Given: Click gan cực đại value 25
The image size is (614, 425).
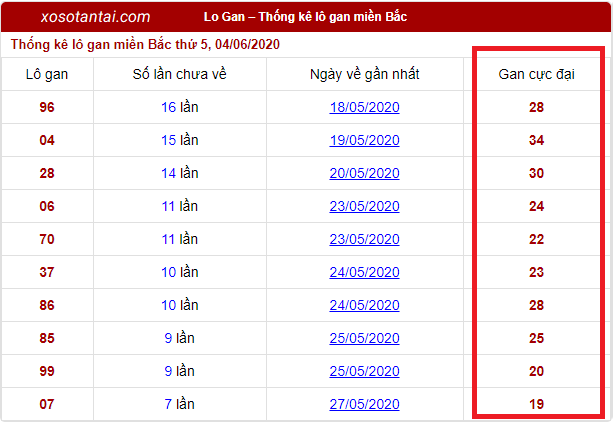Looking at the screenshot, I should 536,338.
